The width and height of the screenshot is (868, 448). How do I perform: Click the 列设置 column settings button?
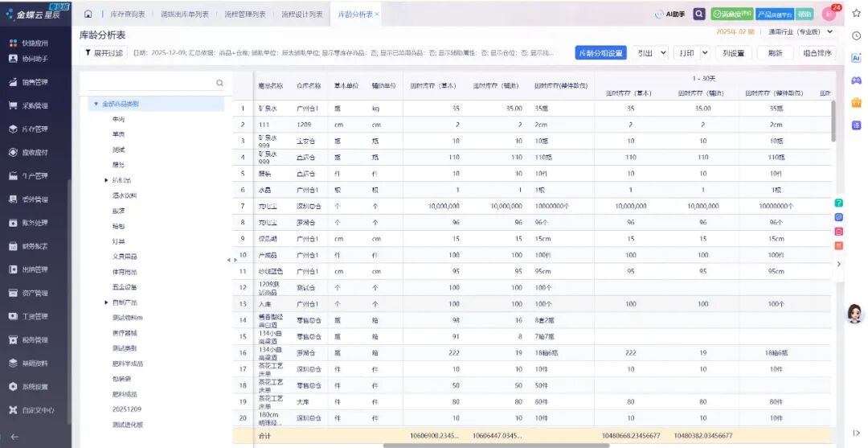click(x=734, y=53)
